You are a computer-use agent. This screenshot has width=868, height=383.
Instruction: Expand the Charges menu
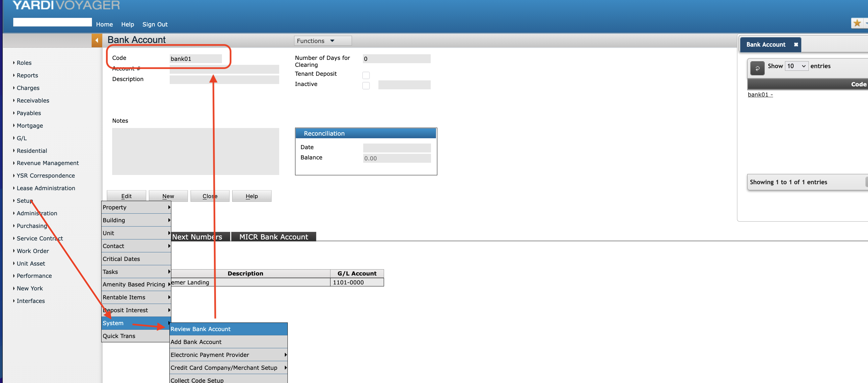[28, 88]
